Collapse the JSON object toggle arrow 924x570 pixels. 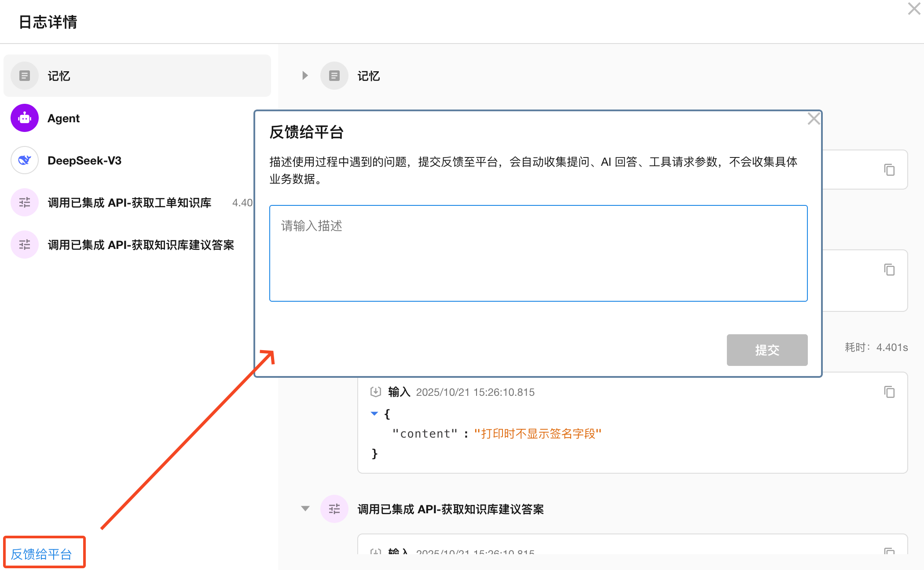pyautogui.click(x=374, y=413)
